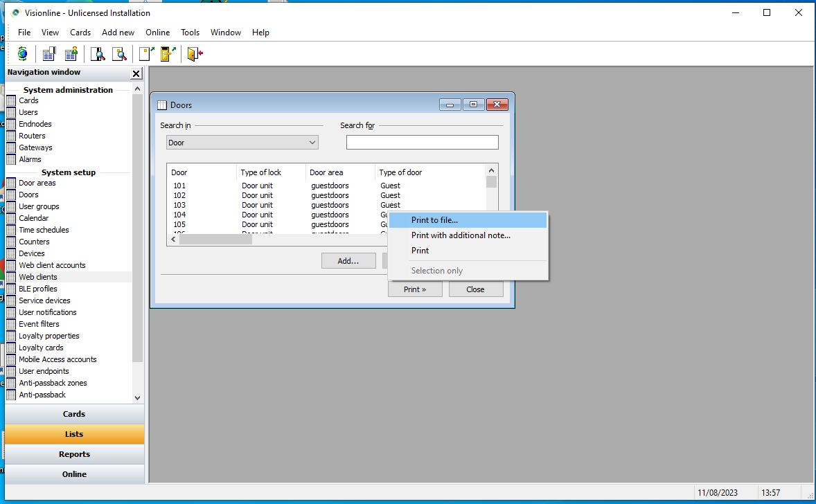The image size is (816, 504).
Task: Click the list icon beside Gateways
Action: (x=11, y=147)
